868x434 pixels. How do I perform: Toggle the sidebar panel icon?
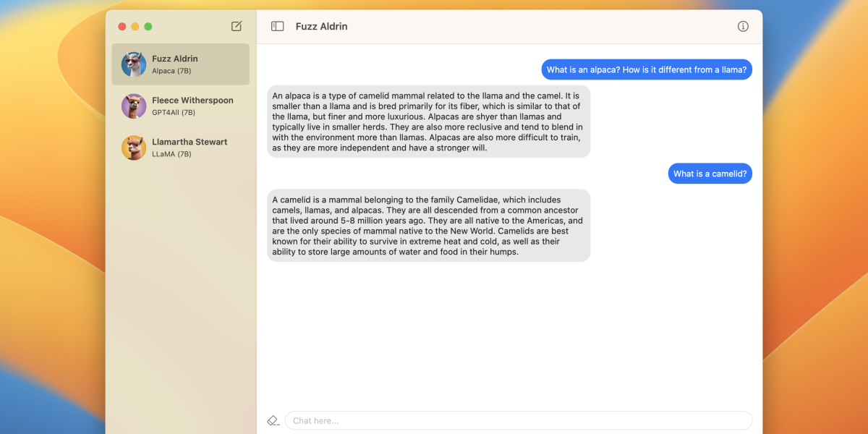click(277, 26)
